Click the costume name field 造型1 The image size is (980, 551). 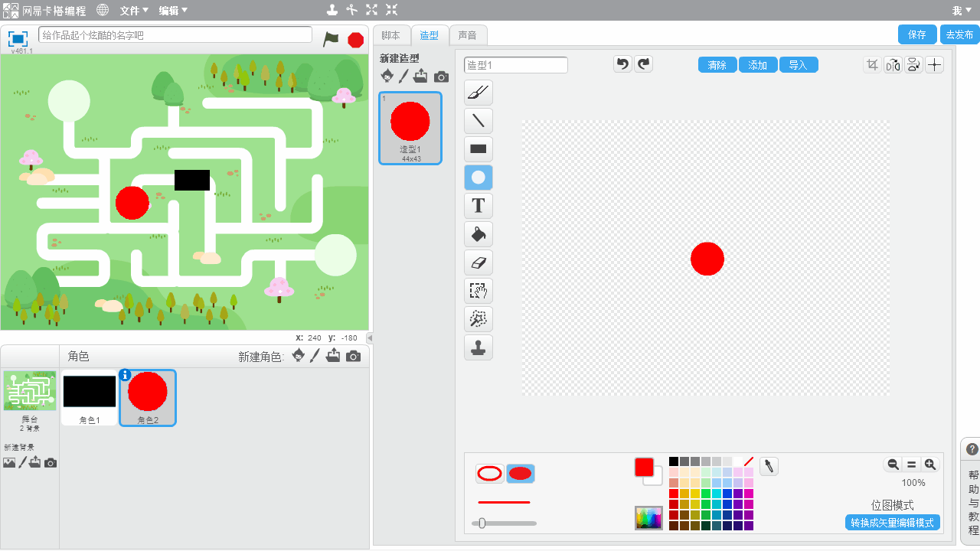(x=516, y=65)
